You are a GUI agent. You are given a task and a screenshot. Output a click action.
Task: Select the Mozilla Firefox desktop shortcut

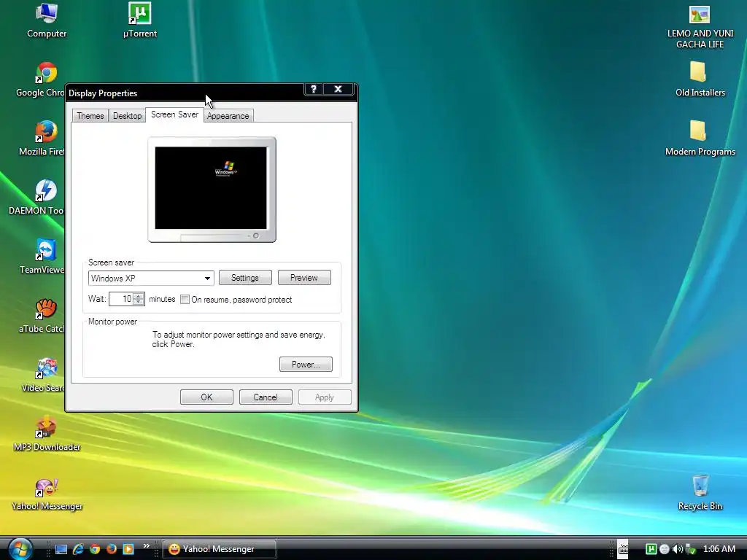[x=43, y=139]
